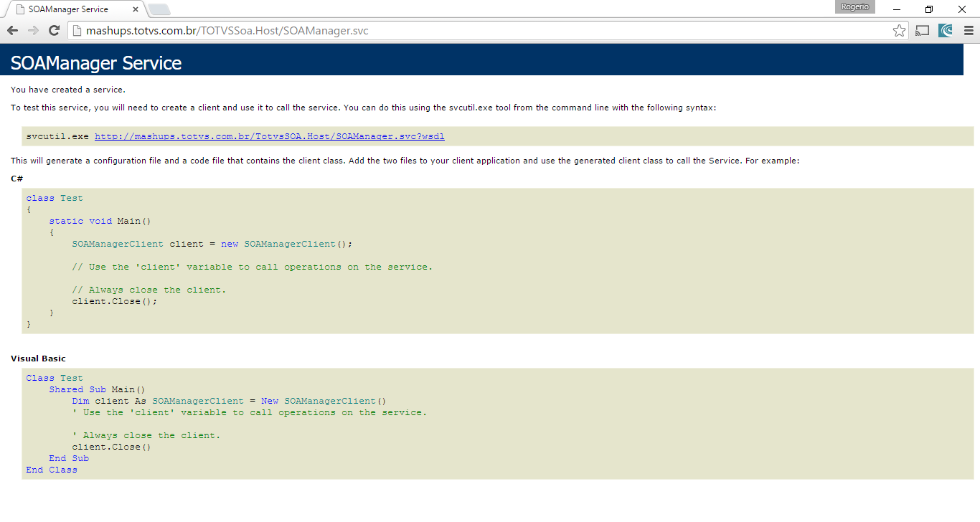Viewport: 980px width, 522px height.
Task: Open the blue swirl extension icon
Action: coord(946,31)
